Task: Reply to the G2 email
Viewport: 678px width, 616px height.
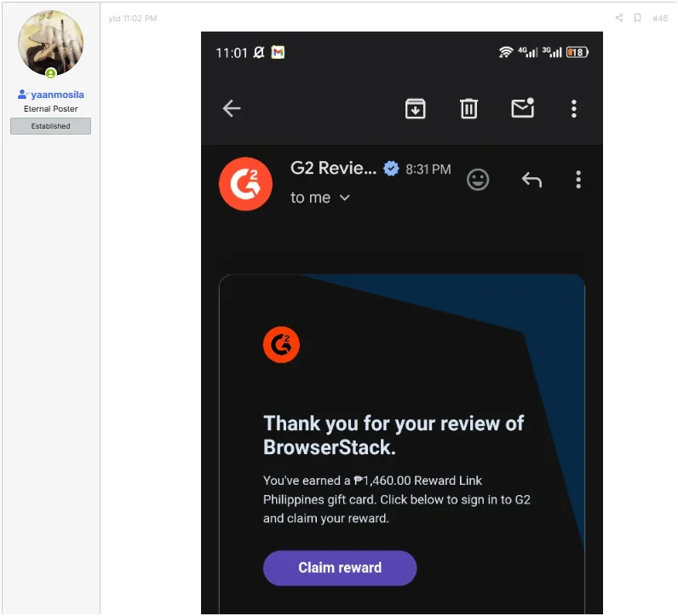Action: pos(531,180)
